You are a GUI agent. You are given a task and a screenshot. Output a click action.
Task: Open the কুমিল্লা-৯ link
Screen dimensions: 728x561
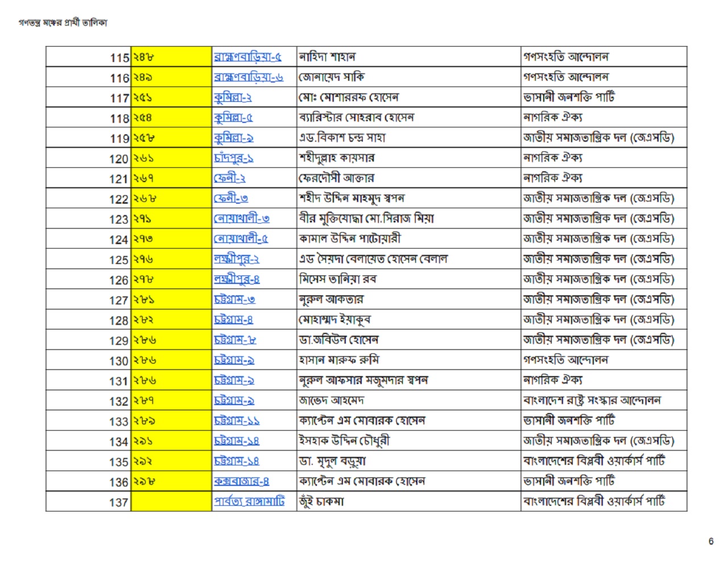[x=234, y=138]
